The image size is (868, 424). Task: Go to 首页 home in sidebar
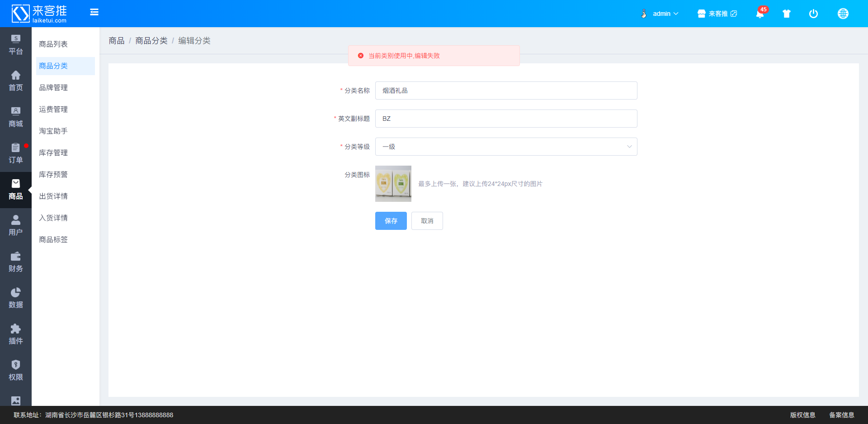16,81
